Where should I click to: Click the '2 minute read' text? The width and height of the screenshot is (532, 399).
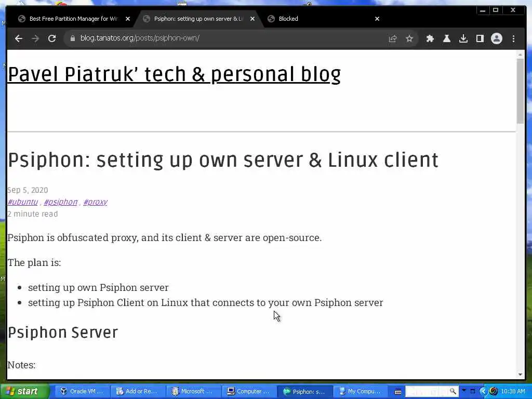[33, 214]
